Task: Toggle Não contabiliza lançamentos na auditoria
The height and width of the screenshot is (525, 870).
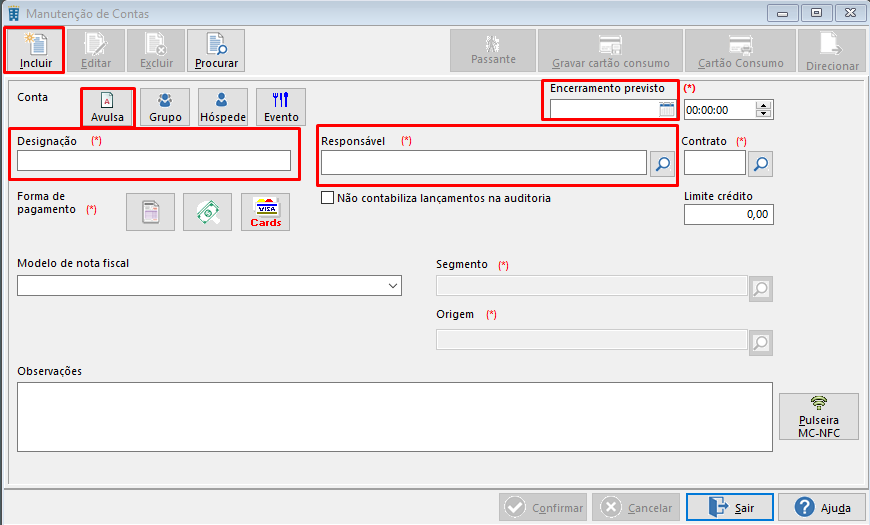Action: point(327,198)
